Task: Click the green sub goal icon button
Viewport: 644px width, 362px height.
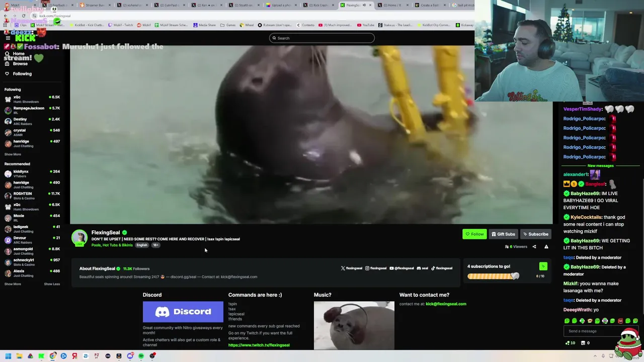Action: pyautogui.click(x=543, y=266)
